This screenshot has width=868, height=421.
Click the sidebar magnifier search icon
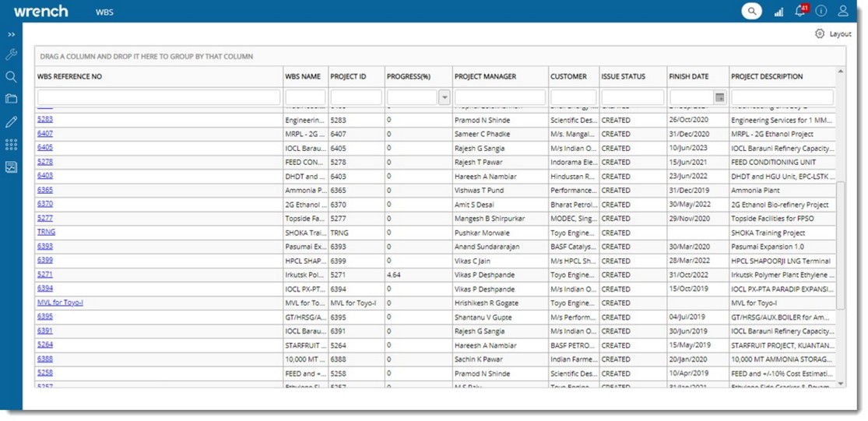[11, 77]
